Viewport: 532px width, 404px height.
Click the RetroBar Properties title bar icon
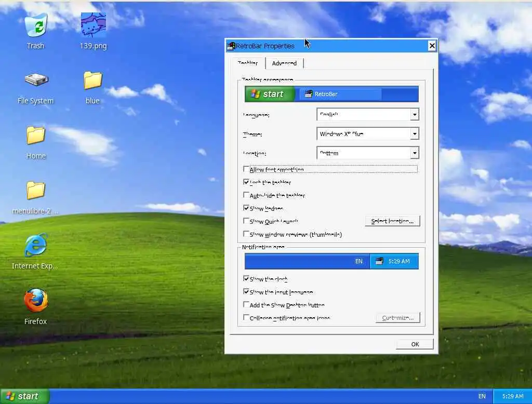coord(231,46)
